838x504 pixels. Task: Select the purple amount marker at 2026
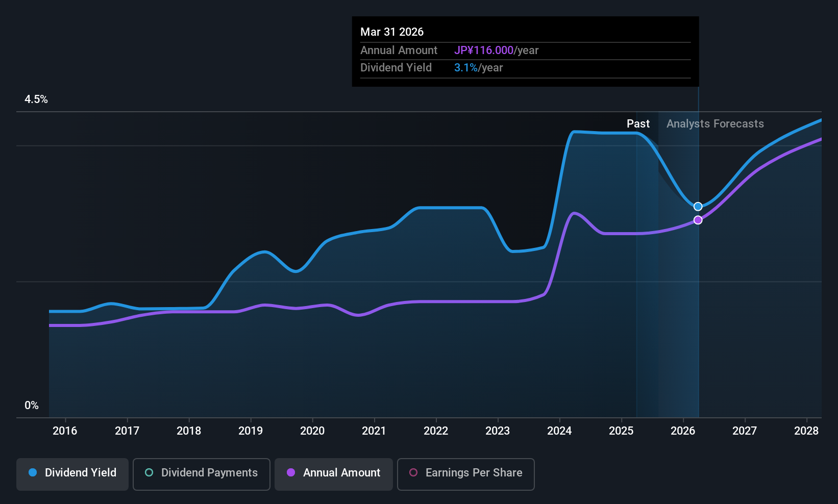click(698, 220)
